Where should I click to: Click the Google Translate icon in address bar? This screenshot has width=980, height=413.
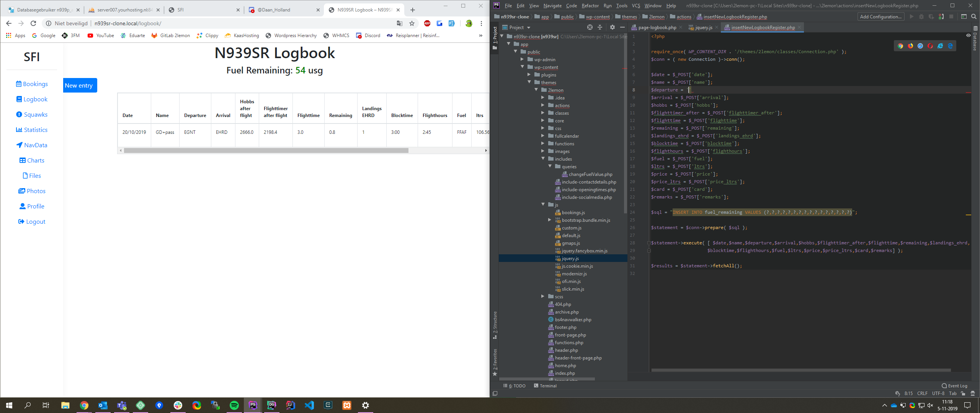(399, 23)
